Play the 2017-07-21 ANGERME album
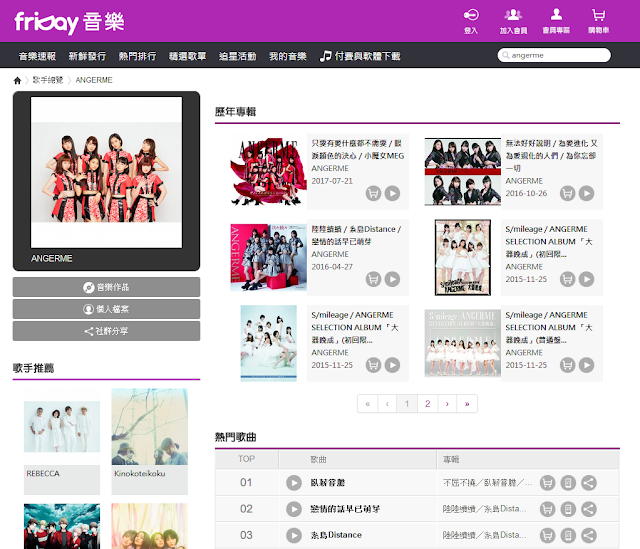 392,193
